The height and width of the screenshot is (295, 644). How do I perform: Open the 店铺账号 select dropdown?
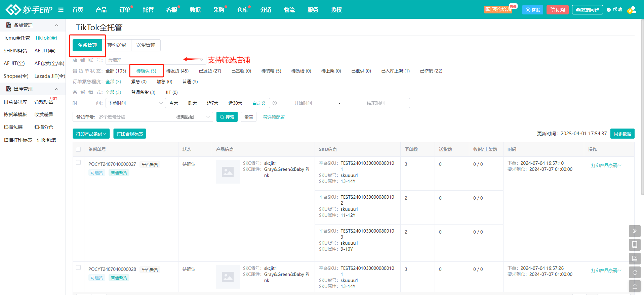click(x=156, y=60)
